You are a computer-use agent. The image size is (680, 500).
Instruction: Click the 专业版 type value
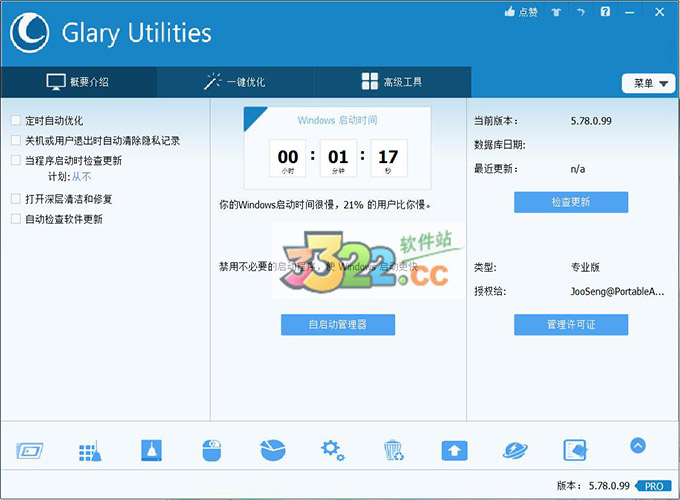click(585, 267)
